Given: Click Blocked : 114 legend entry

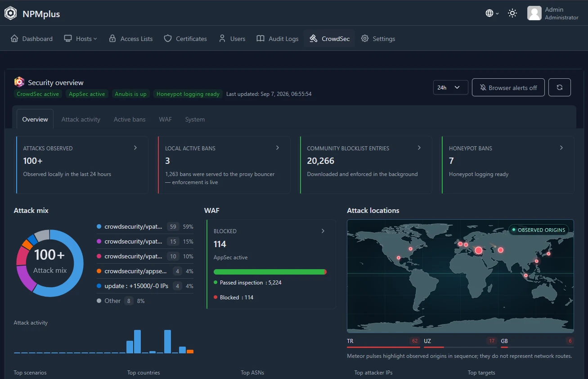Looking at the screenshot, I should pos(233,298).
